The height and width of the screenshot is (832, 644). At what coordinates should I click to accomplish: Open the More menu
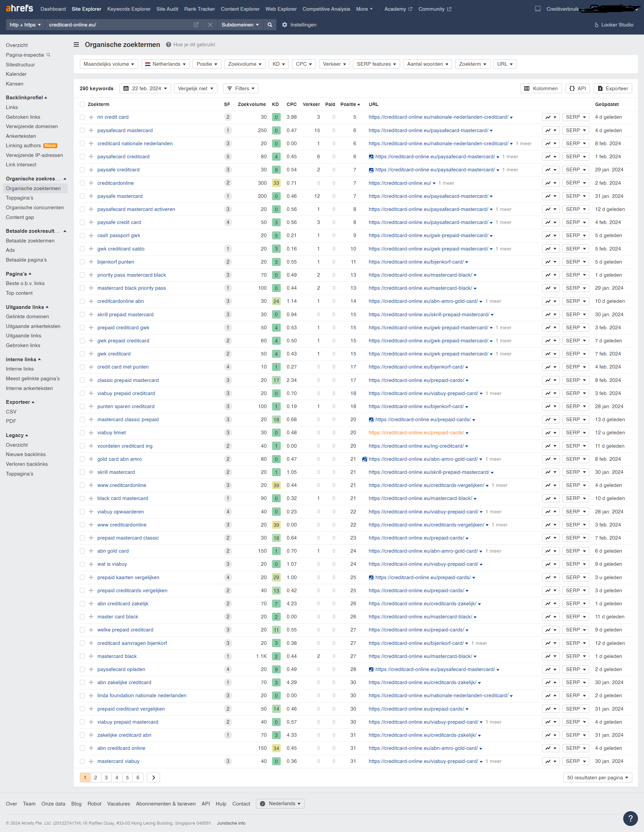364,9
